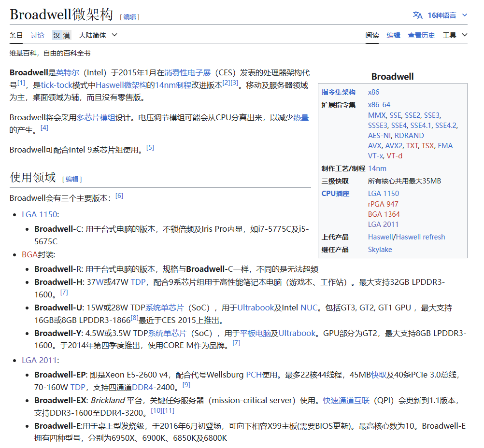Jump to citation [6]
This screenshot has height=448, width=484.
pos(119,196)
